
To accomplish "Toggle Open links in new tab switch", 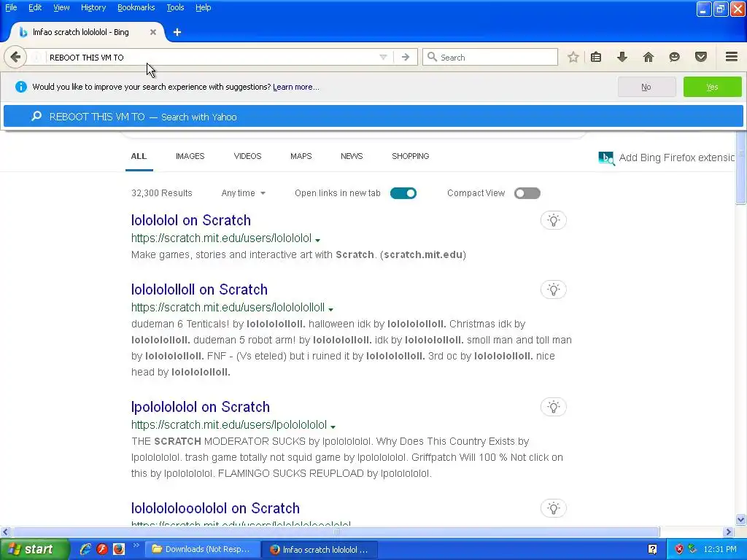I will click(403, 193).
